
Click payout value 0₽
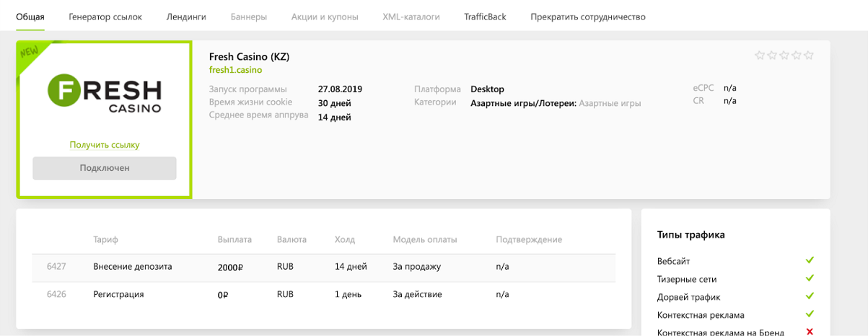pyautogui.click(x=223, y=295)
